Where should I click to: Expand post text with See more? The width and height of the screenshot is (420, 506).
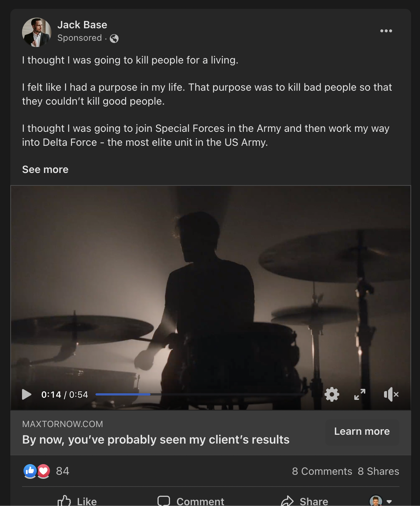(45, 169)
